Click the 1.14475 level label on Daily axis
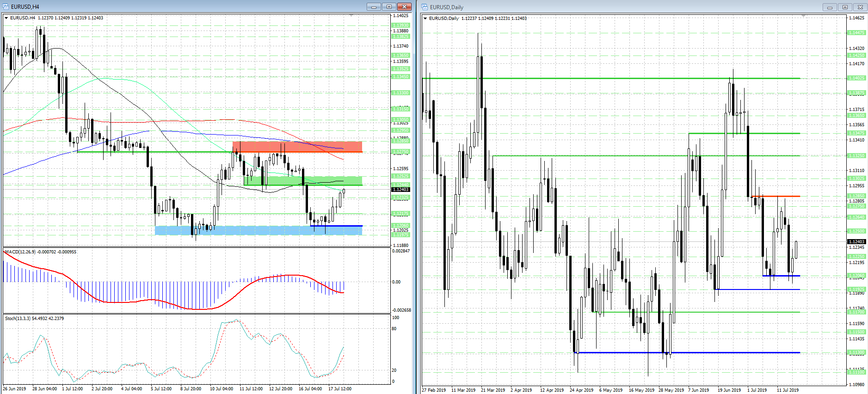The width and height of the screenshot is (868, 394). pos(856,33)
